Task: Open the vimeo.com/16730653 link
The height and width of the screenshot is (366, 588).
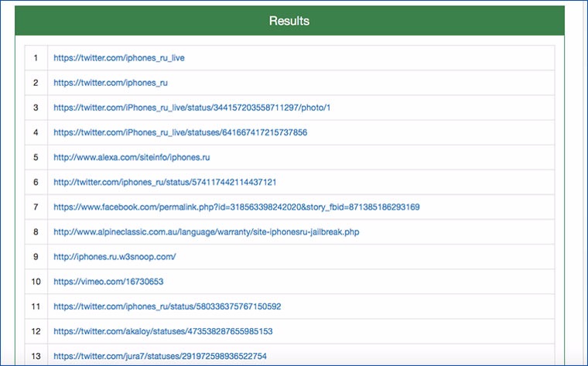Action: click(108, 282)
